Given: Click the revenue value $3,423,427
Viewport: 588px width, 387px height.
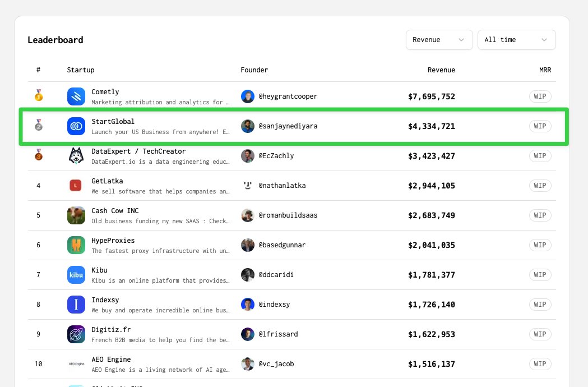Looking at the screenshot, I should [432, 156].
